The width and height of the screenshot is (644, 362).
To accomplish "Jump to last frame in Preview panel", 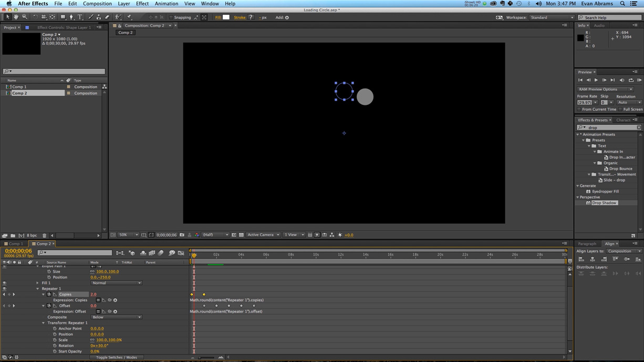I will pos(612,80).
